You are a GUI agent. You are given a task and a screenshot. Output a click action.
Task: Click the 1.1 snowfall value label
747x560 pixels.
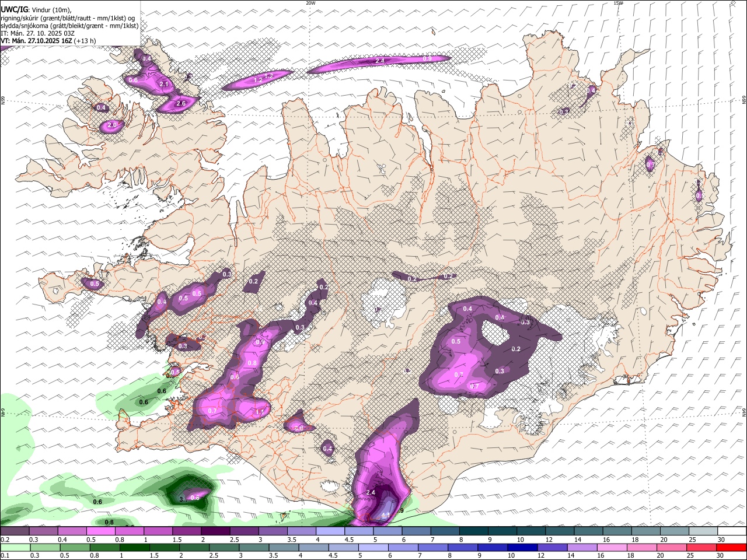[260, 412]
